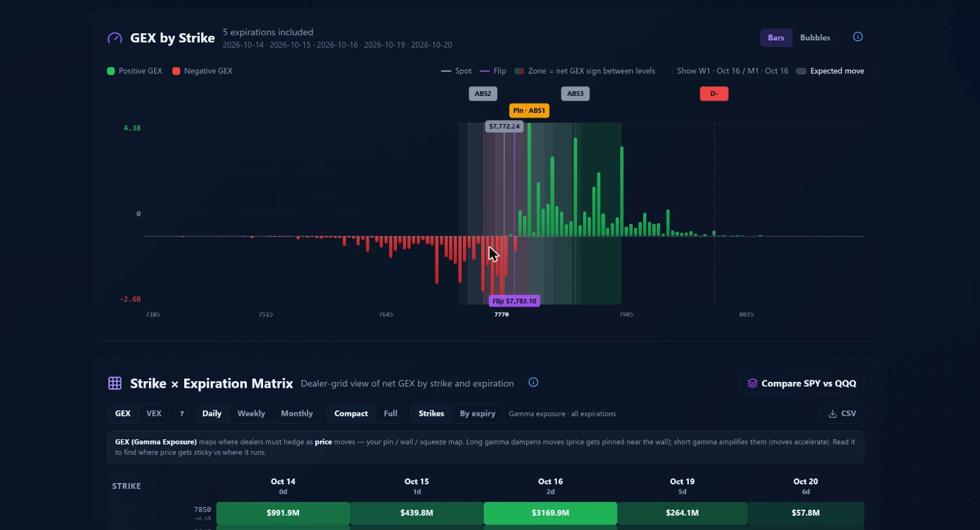Switch chart to Bubbles view
The width and height of the screenshot is (980, 530).
(815, 38)
